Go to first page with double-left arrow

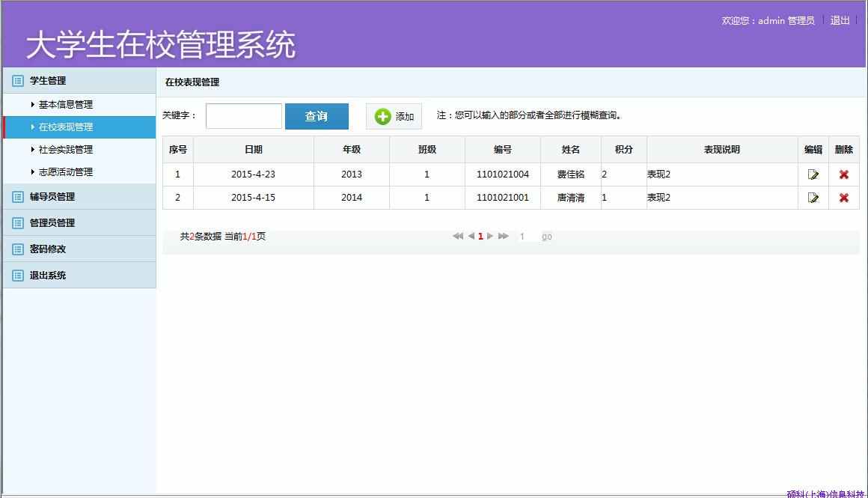coord(458,236)
